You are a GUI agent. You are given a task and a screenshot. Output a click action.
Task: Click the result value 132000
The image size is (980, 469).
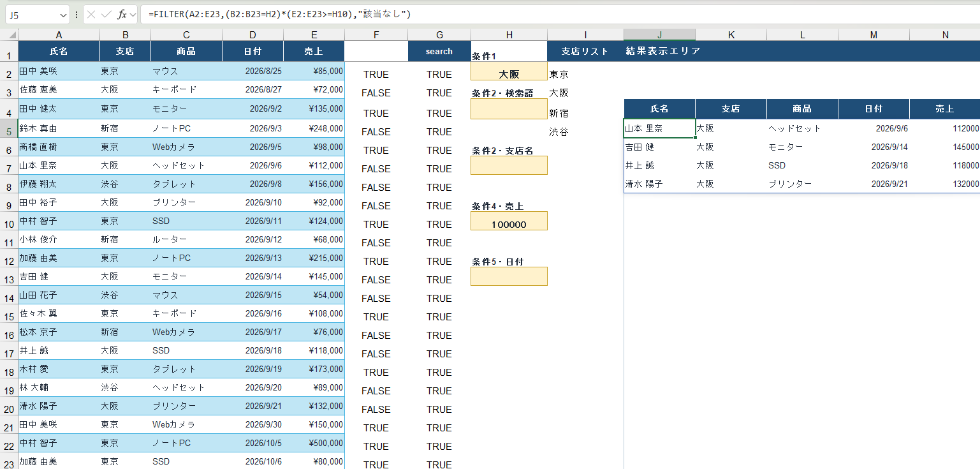click(945, 184)
